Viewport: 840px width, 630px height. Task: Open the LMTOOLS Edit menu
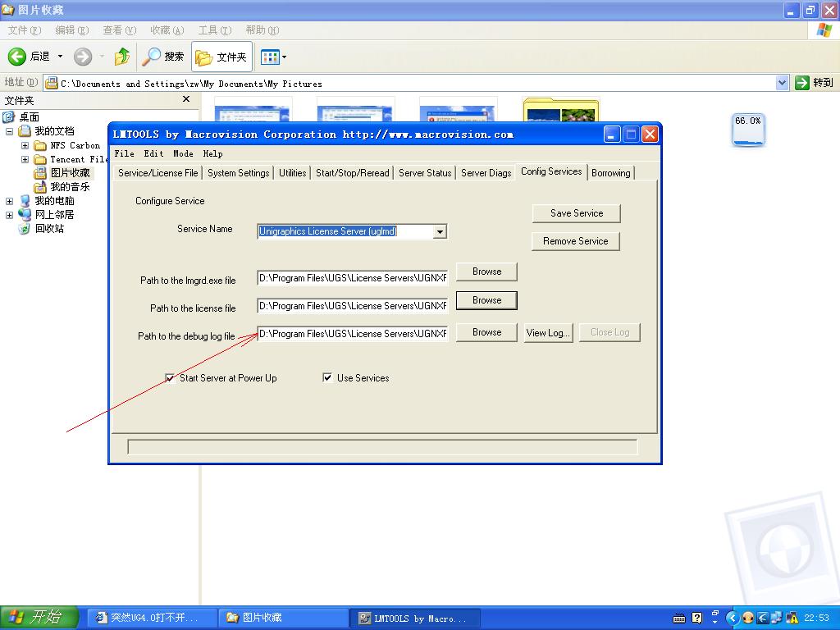pos(153,153)
